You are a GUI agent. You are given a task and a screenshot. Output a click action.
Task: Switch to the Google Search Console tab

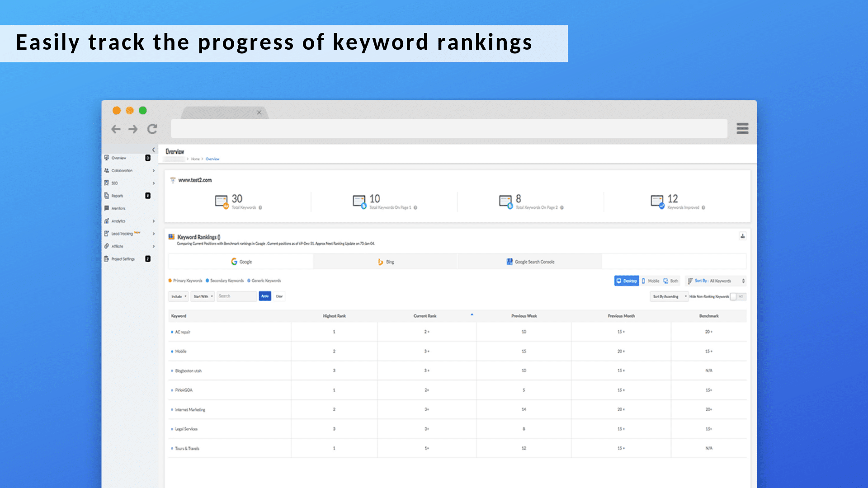pos(530,262)
